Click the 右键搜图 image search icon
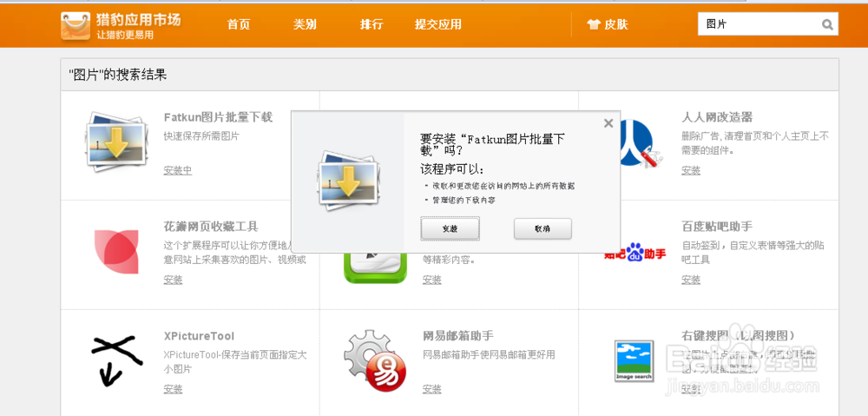The image size is (868, 416). click(x=634, y=360)
